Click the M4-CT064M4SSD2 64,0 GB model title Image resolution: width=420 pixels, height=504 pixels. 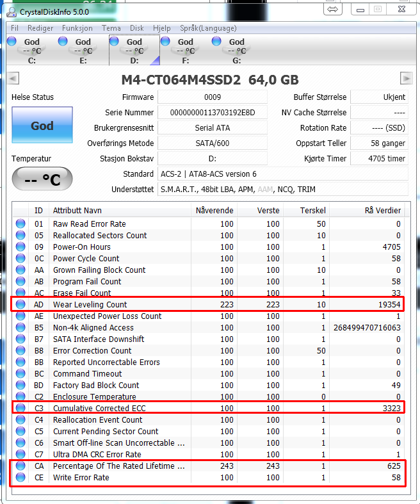pos(210,79)
